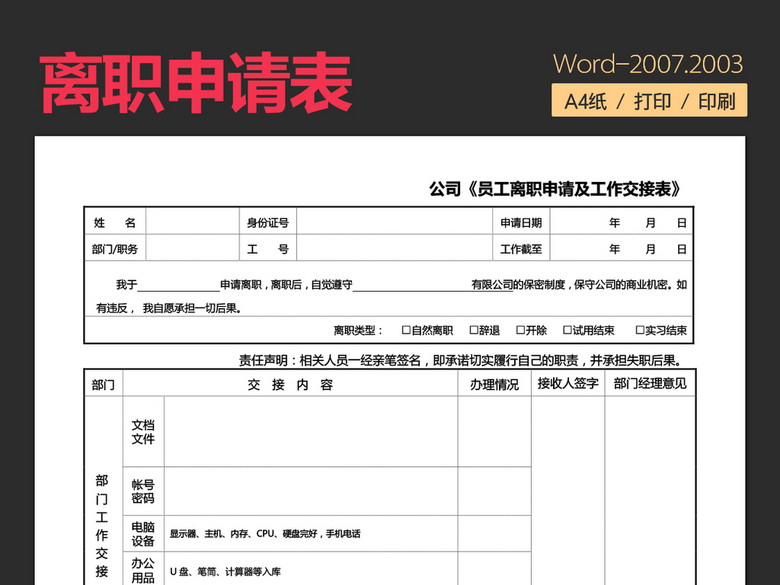Click the 有违反，我自愿承担一切后果 sentence

[x=169, y=308]
